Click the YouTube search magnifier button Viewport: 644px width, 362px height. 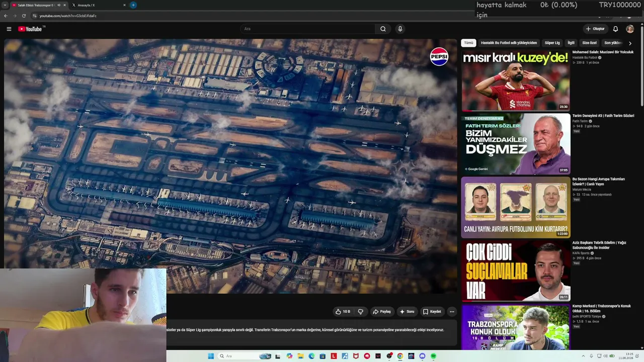coord(383,29)
